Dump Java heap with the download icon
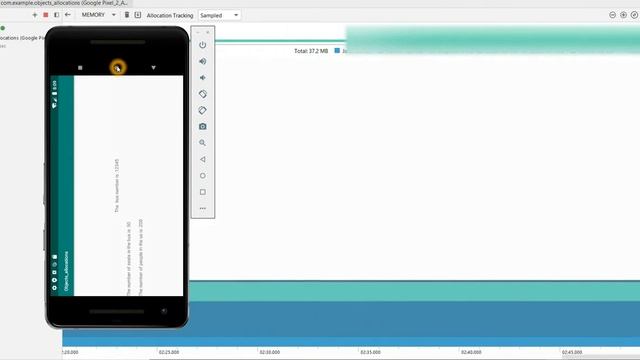 (138, 15)
